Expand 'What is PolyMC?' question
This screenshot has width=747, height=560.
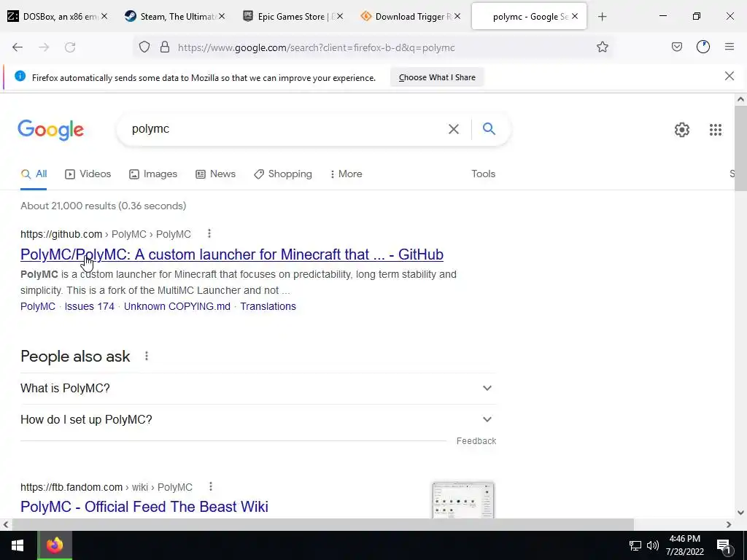point(258,388)
